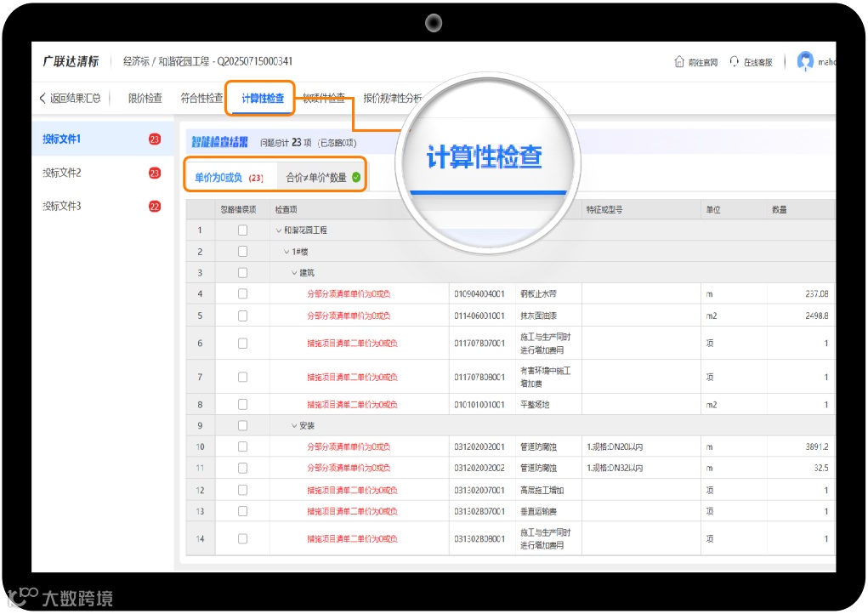Switch to 限价检查 tab
The width and height of the screenshot is (868, 614).
145,98
